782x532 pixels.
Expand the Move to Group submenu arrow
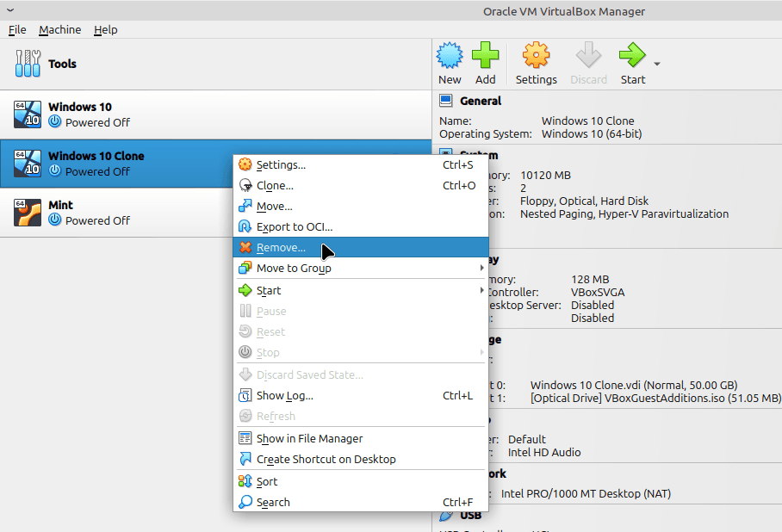(x=481, y=268)
